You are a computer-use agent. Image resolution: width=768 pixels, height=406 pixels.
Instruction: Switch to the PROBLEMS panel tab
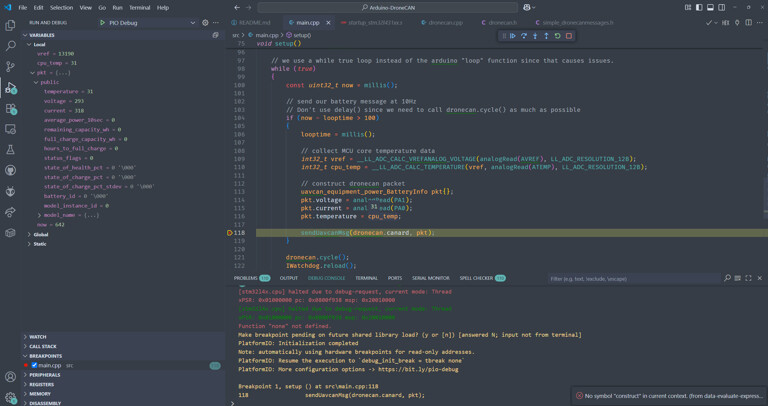coord(245,278)
